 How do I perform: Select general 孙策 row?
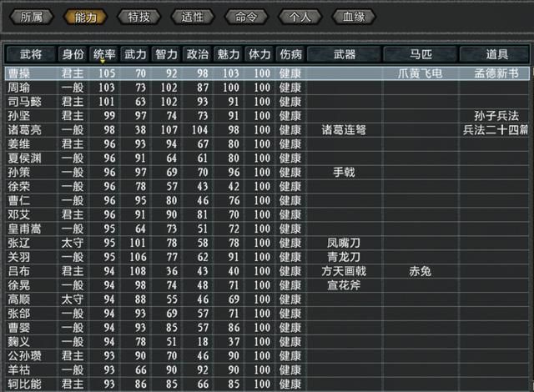[x=267, y=173]
